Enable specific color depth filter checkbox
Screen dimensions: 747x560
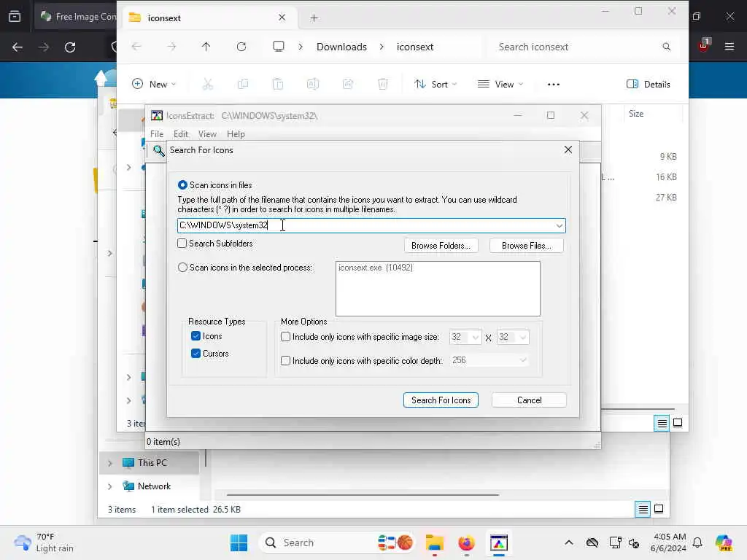pyautogui.click(x=285, y=360)
